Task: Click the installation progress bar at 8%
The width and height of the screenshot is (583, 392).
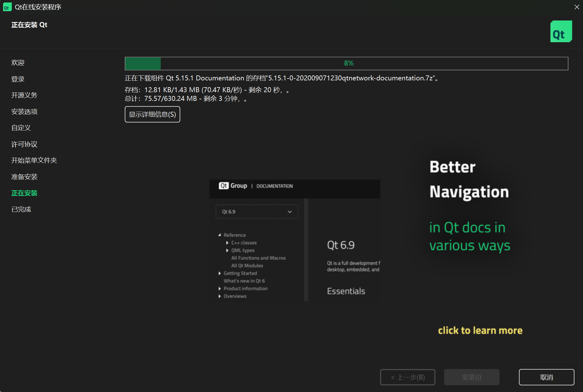Action: pyautogui.click(x=346, y=63)
